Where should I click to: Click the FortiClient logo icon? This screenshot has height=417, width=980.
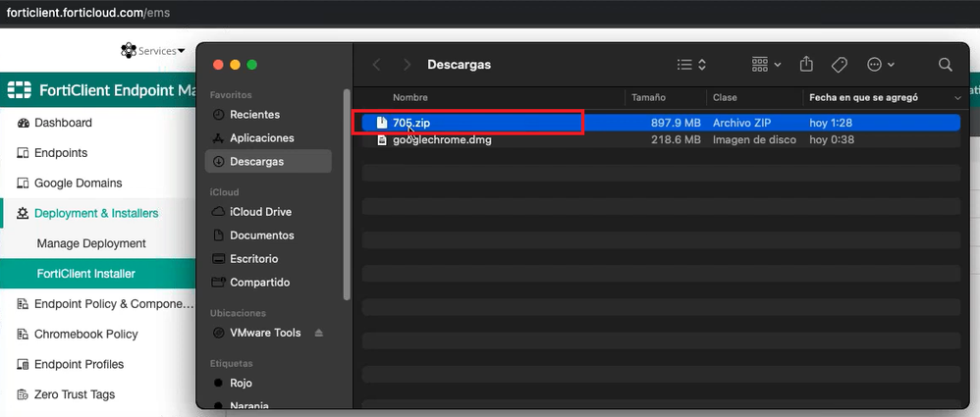pyautogui.click(x=20, y=90)
